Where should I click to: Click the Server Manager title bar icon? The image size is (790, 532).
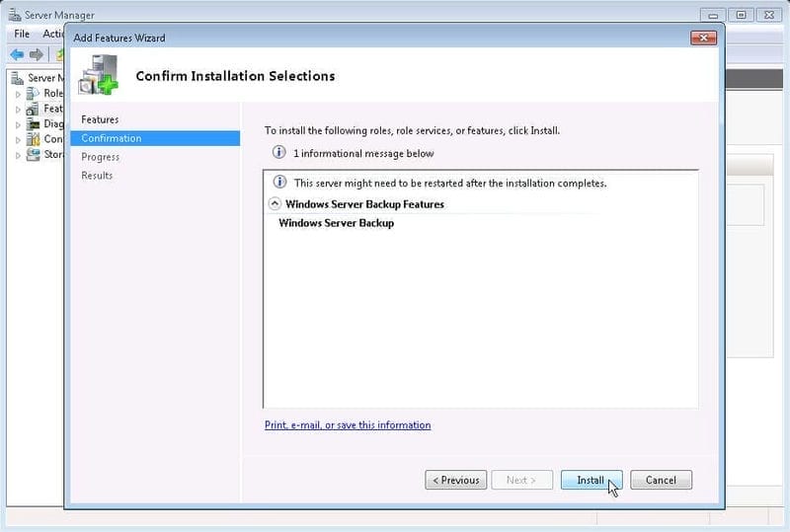[15, 15]
